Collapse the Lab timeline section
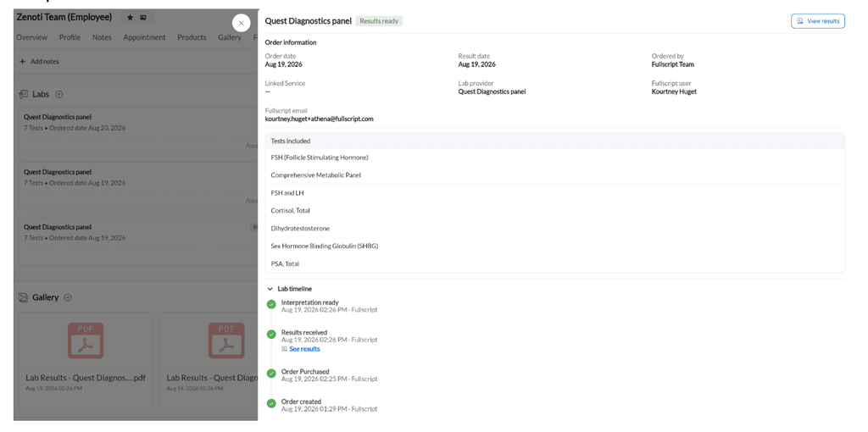Viewport: 868px width, 432px height. 270,289
